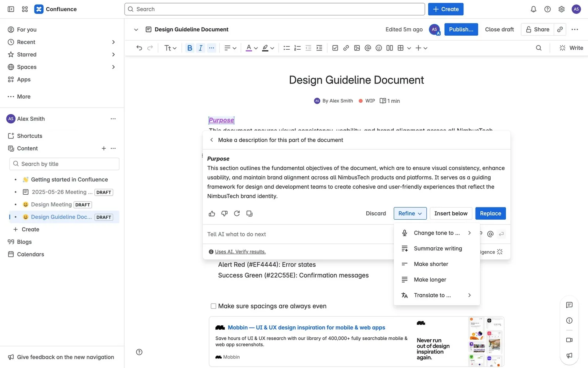This screenshot has width=588, height=368.
Task: Insert an action item checkbox
Action: [x=335, y=48]
